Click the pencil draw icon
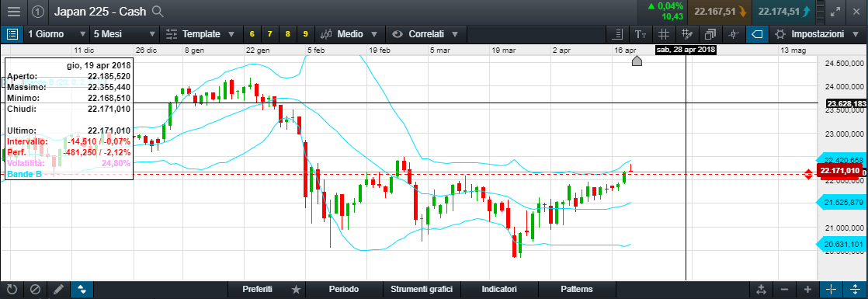Viewport: 868px width, 299px height. coord(58,289)
